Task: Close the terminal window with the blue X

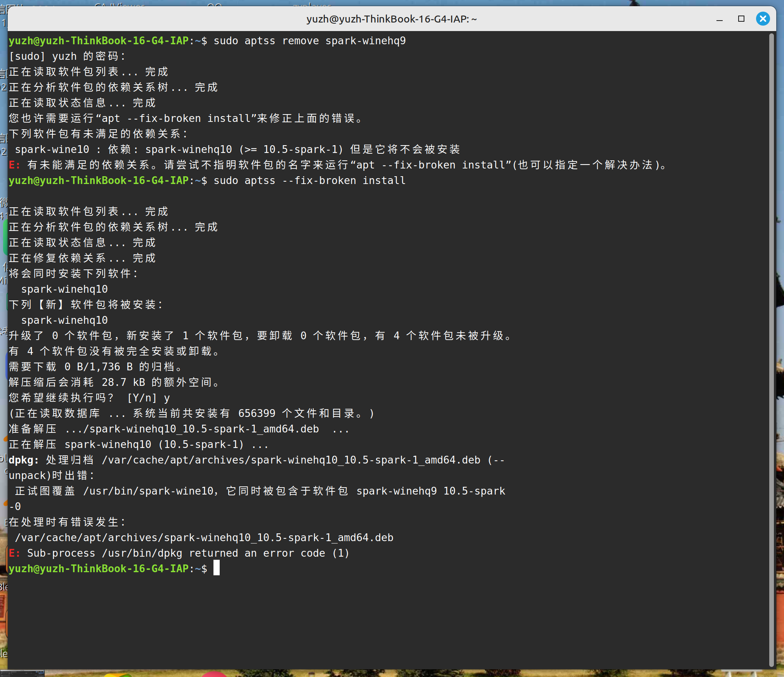Action: pos(763,19)
